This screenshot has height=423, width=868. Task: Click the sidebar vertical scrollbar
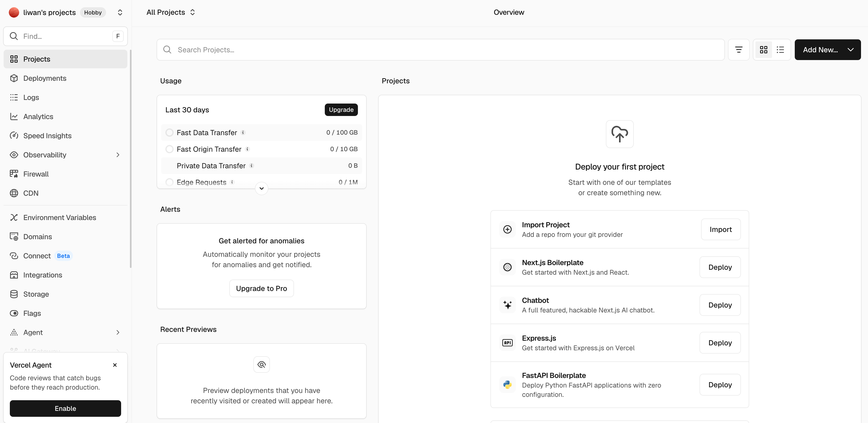click(x=130, y=159)
